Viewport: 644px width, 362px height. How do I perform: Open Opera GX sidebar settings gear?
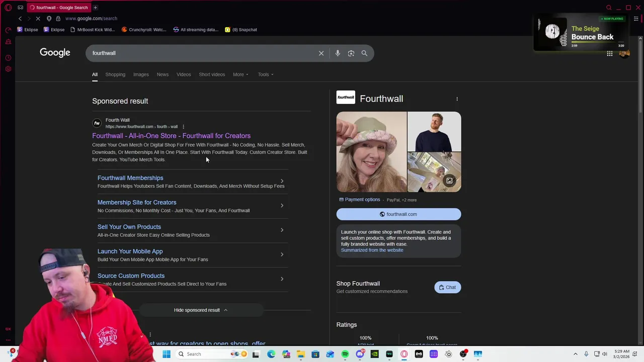(x=8, y=69)
